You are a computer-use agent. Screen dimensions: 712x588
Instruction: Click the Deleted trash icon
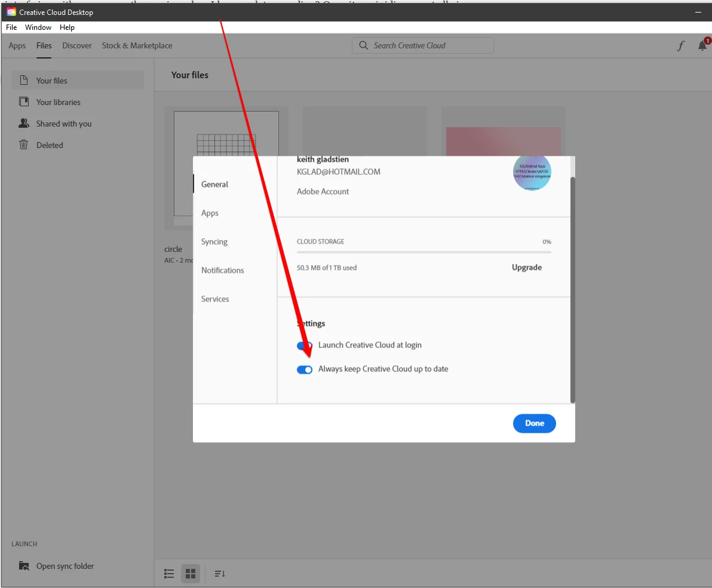pos(24,144)
